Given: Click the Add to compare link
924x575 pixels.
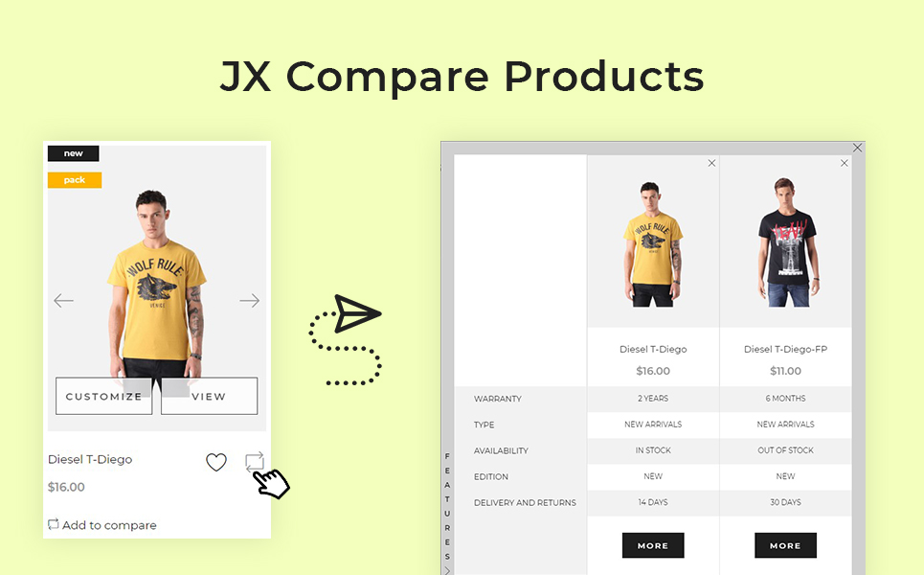Looking at the screenshot, I should click(102, 525).
